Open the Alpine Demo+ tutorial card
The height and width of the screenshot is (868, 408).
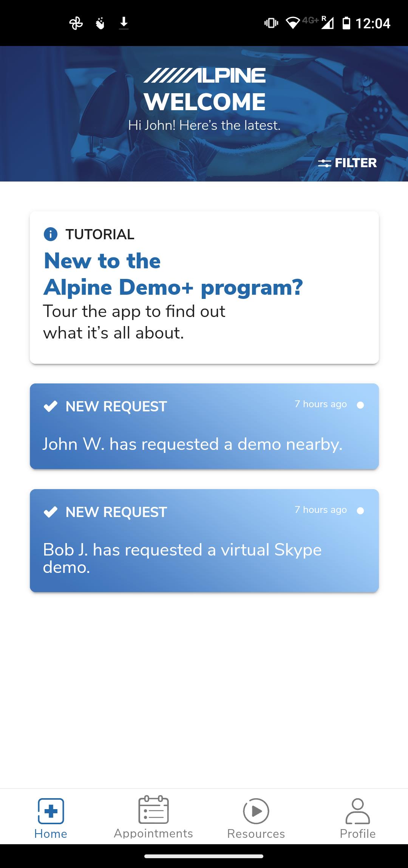(204, 288)
